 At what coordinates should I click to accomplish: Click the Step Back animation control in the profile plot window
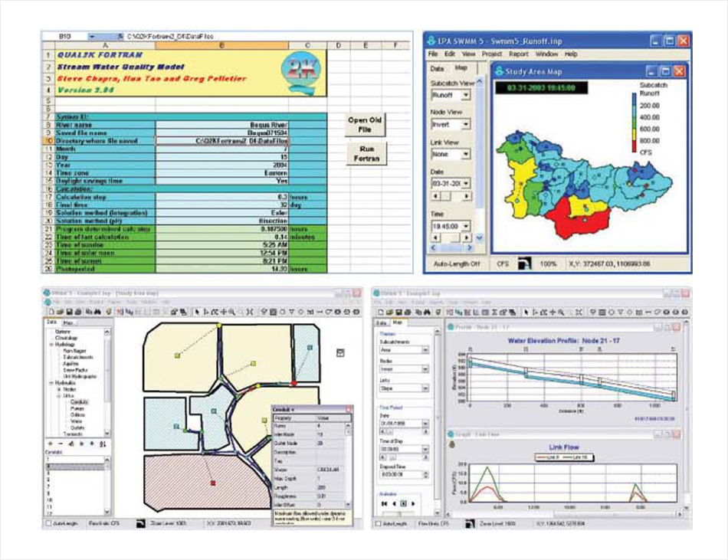tap(394, 503)
